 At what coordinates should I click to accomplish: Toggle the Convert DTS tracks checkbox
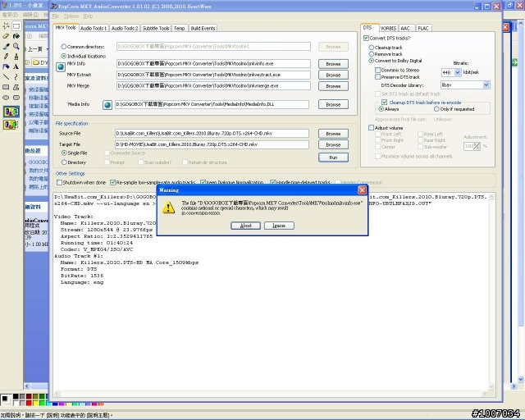[x=366, y=38]
